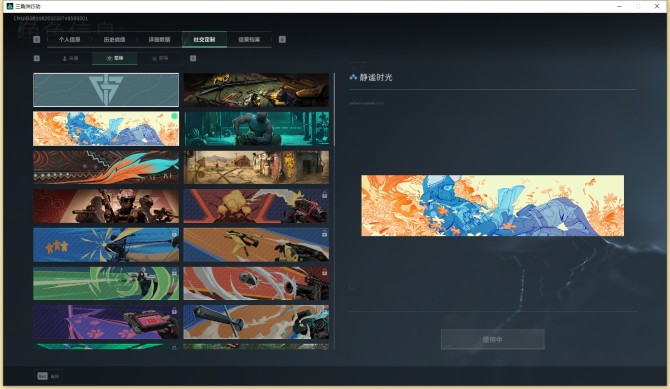Switch to the 详细数据 tab
The height and width of the screenshot is (389, 670).
[159, 39]
